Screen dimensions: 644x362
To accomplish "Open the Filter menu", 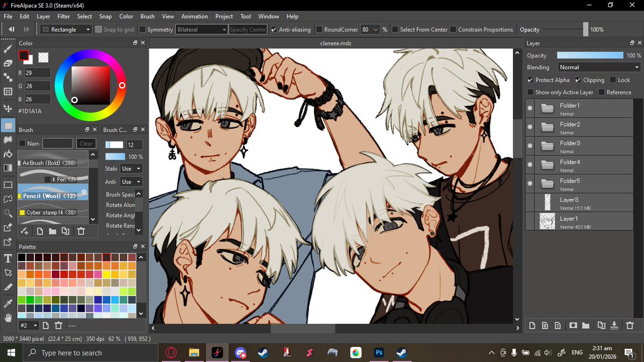I will [x=64, y=17].
